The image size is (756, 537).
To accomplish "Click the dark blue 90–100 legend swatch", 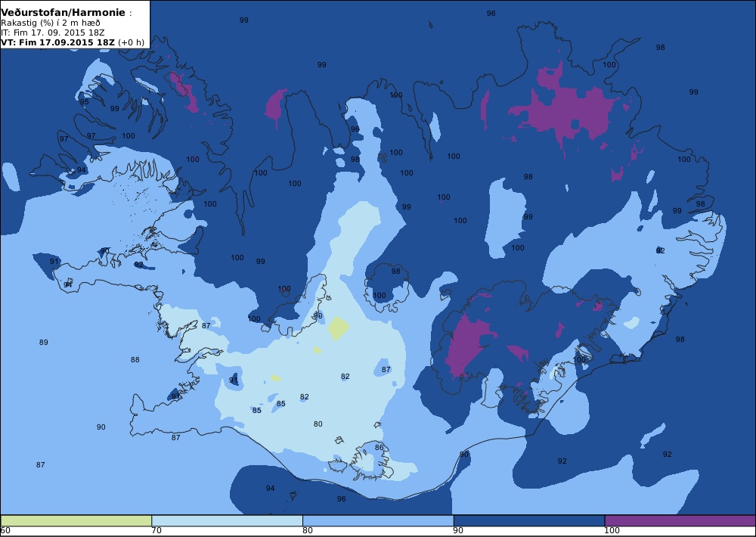I will point(529,520).
